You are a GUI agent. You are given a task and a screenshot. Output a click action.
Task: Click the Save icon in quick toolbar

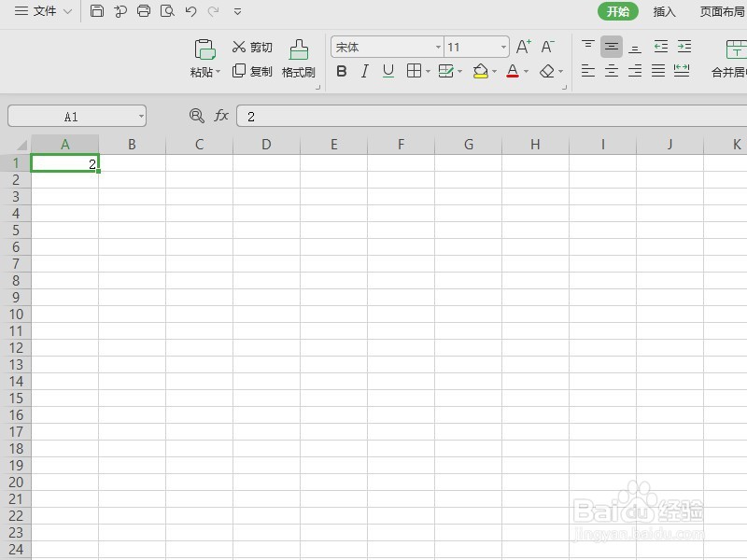pos(97,10)
